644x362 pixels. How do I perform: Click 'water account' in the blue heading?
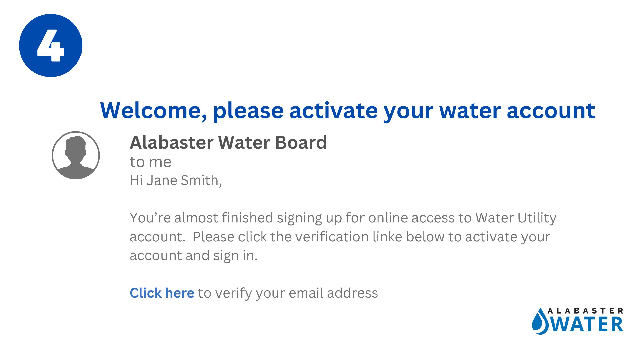[517, 111]
